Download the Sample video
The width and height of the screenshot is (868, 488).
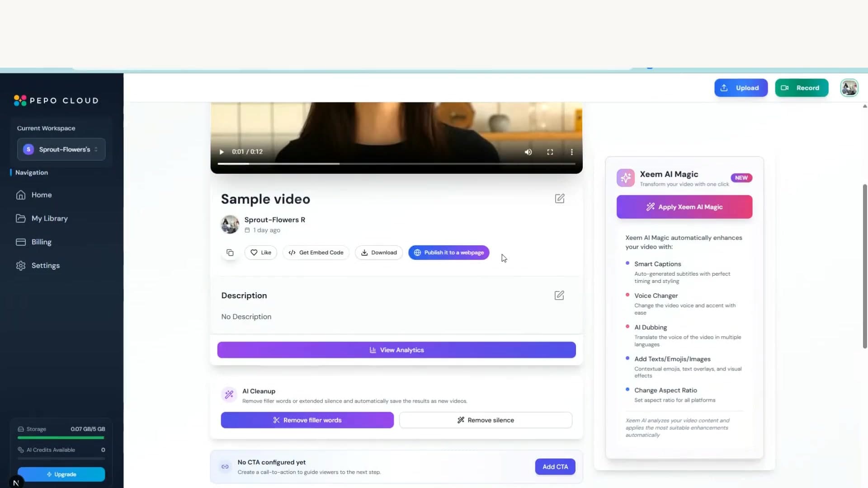click(379, 253)
